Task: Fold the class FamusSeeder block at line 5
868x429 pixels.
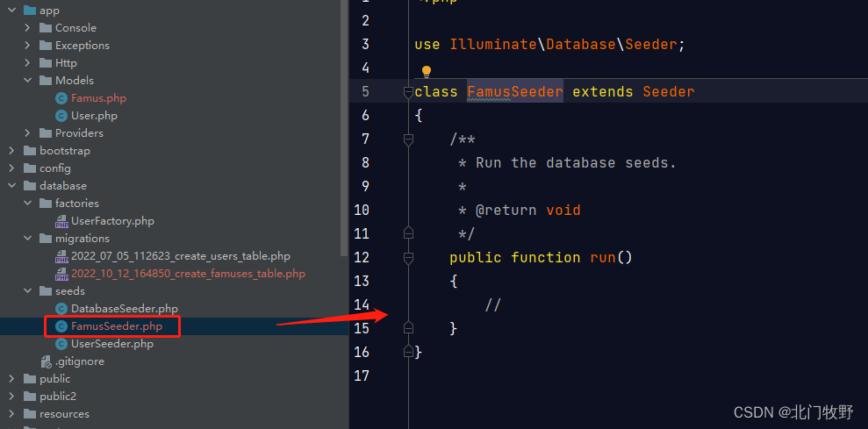Action: (408, 92)
